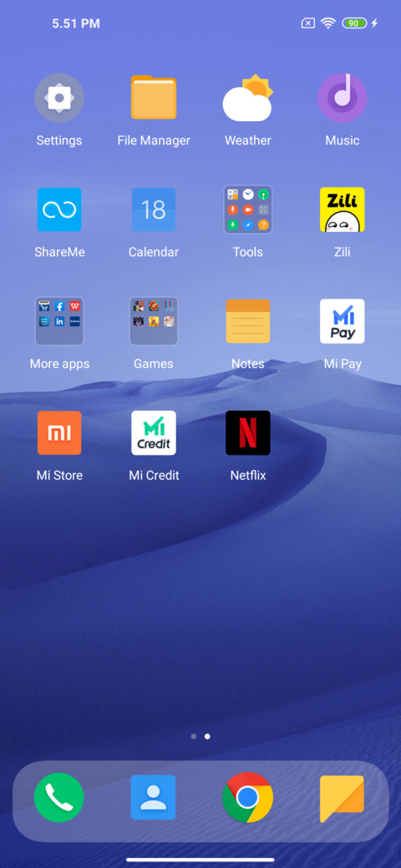Open Calendar showing 18
401x868 pixels.
tap(154, 209)
